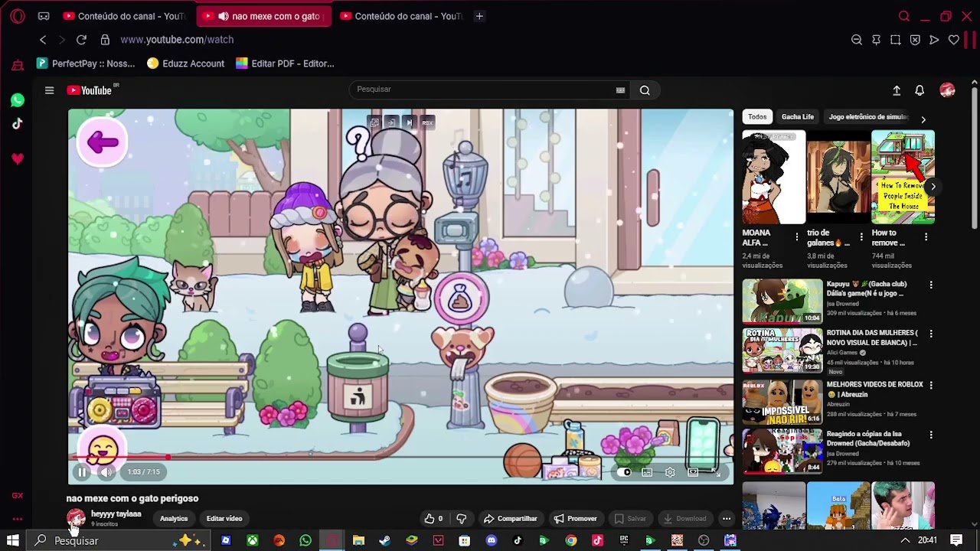Open MELHORES VIDEOS DE ROBLOX video title
980x551 pixels.
pyautogui.click(x=875, y=390)
